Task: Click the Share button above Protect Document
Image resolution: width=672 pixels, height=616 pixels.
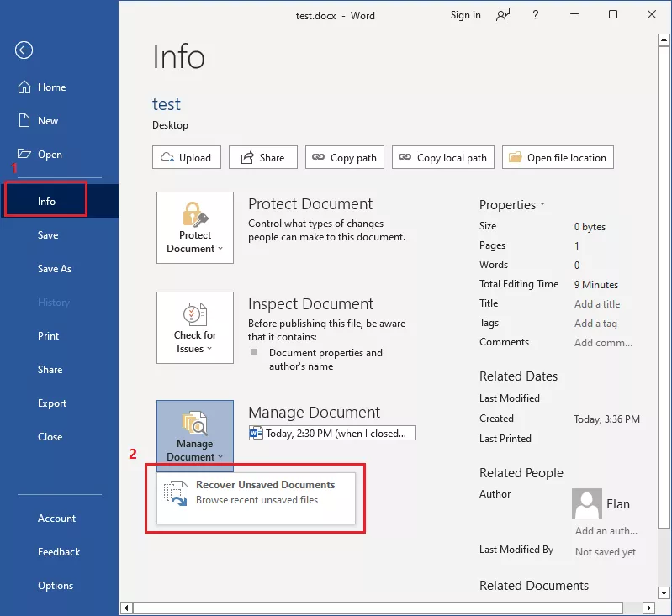Action: (262, 157)
